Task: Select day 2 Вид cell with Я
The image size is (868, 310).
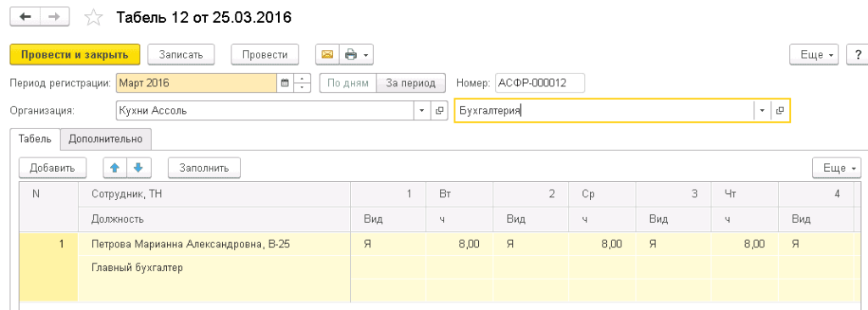Action: (531, 244)
